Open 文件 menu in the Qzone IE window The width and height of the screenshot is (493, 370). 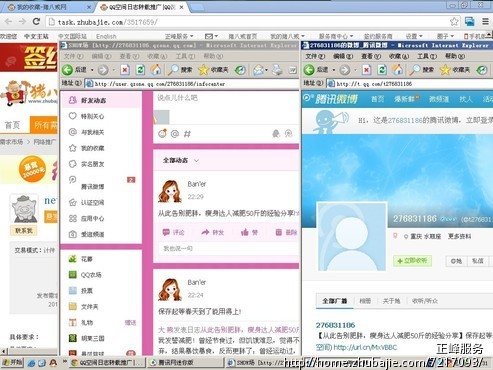[x=73, y=56]
